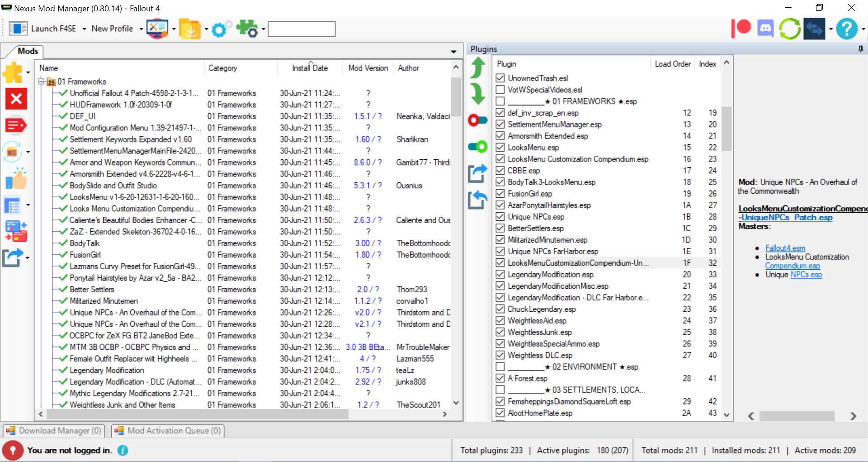Switch to the Download Manager tab

tap(54, 430)
